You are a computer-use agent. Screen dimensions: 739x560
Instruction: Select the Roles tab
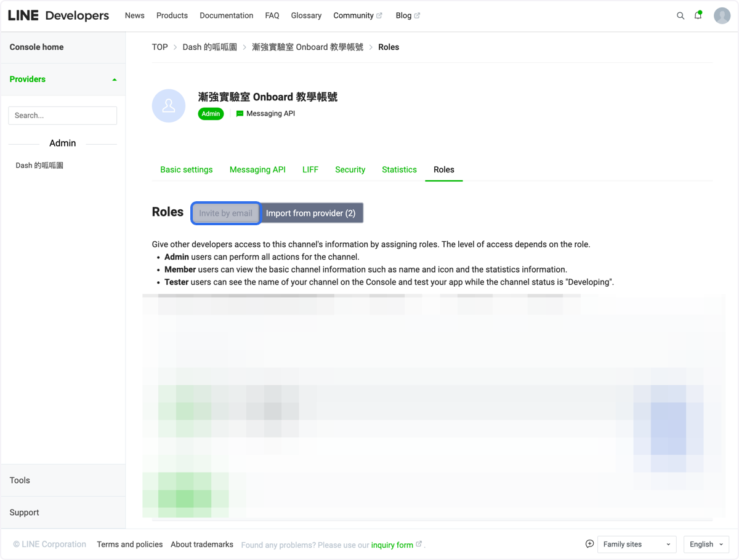point(444,170)
